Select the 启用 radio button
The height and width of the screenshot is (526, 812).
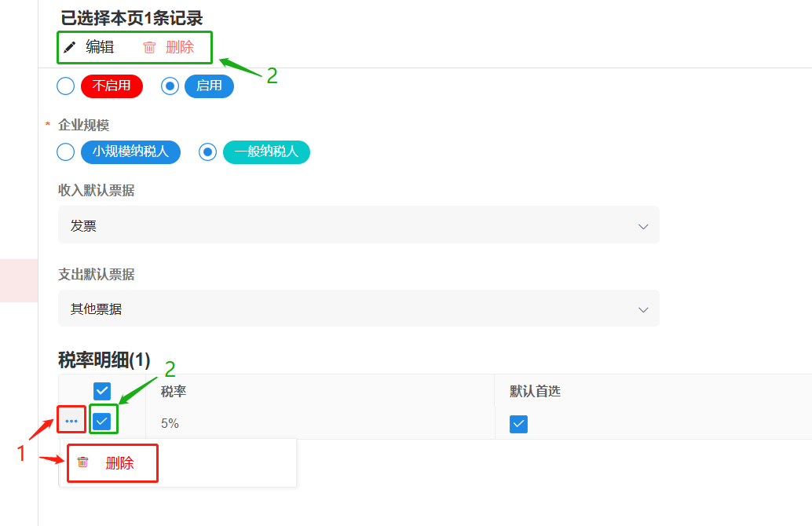pyautogui.click(x=170, y=86)
